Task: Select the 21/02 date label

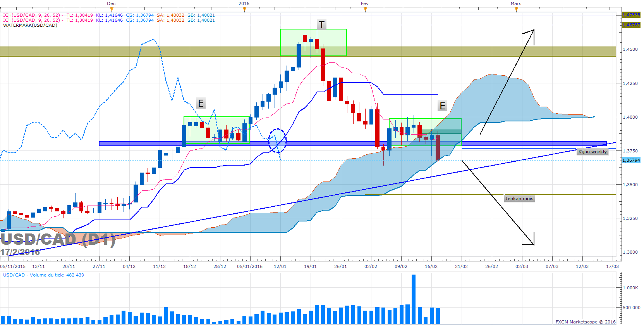Action: (x=461, y=266)
